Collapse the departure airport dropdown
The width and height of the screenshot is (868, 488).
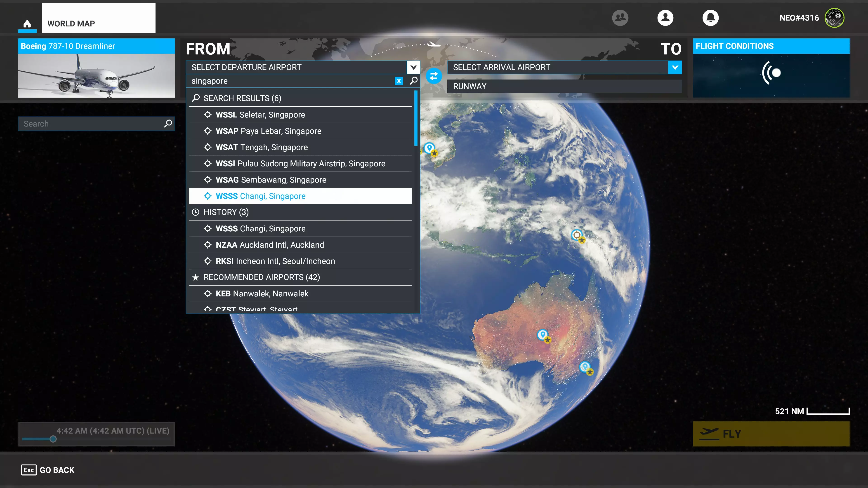[413, 67]
